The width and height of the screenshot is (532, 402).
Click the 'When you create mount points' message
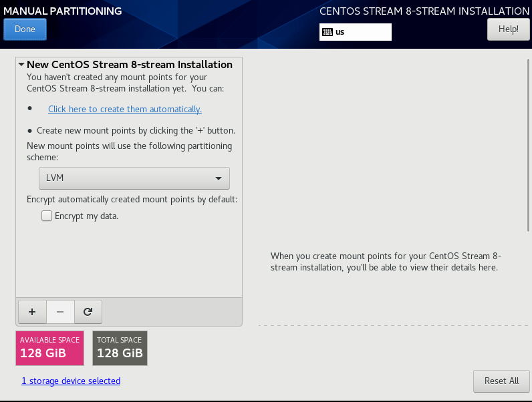[386, 262]
